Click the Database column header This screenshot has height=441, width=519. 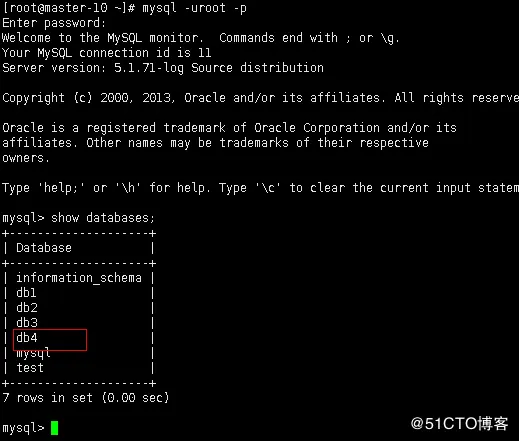tap(44, 248)
